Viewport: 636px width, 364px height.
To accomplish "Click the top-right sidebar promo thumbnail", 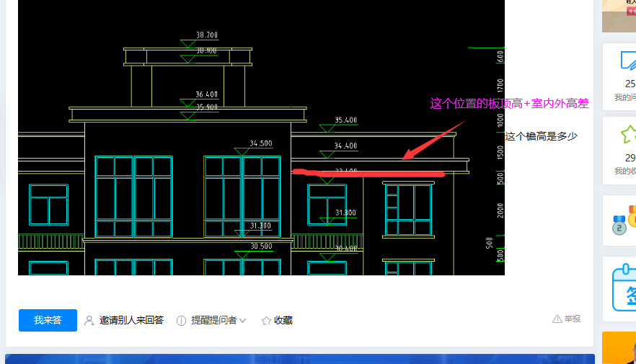I will click(619, 16).
